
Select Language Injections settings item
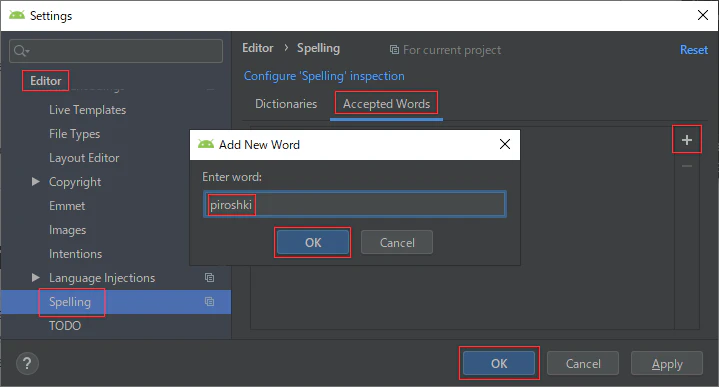102,278
